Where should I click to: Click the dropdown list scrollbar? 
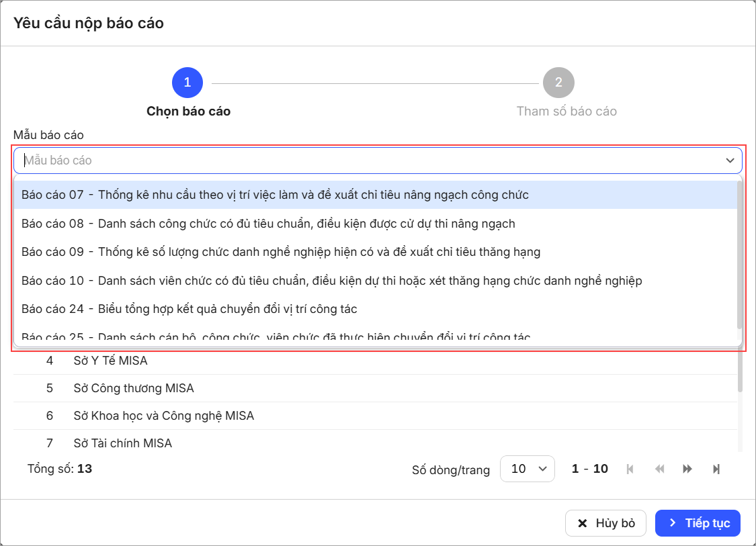point(740,255)
